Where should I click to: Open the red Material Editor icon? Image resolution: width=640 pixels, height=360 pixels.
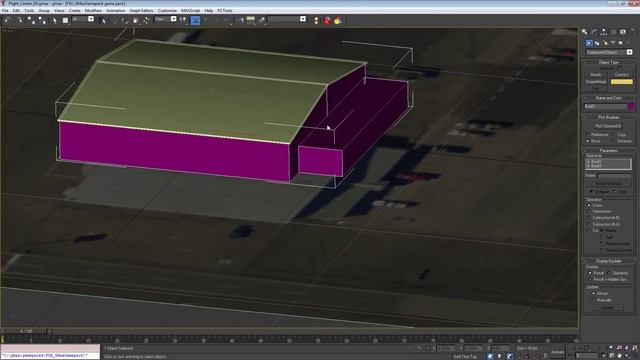tap(327, 20)
